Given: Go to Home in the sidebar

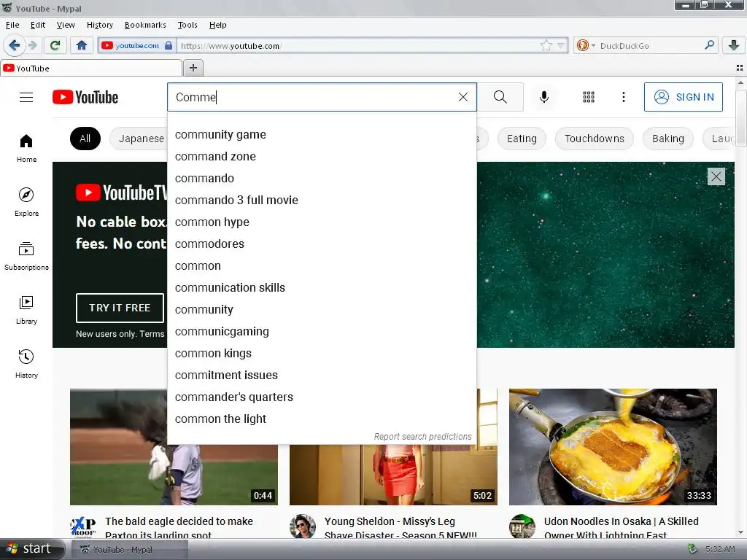Looking at the screenshot, I should pyautogui.click(x=26, y=148).
